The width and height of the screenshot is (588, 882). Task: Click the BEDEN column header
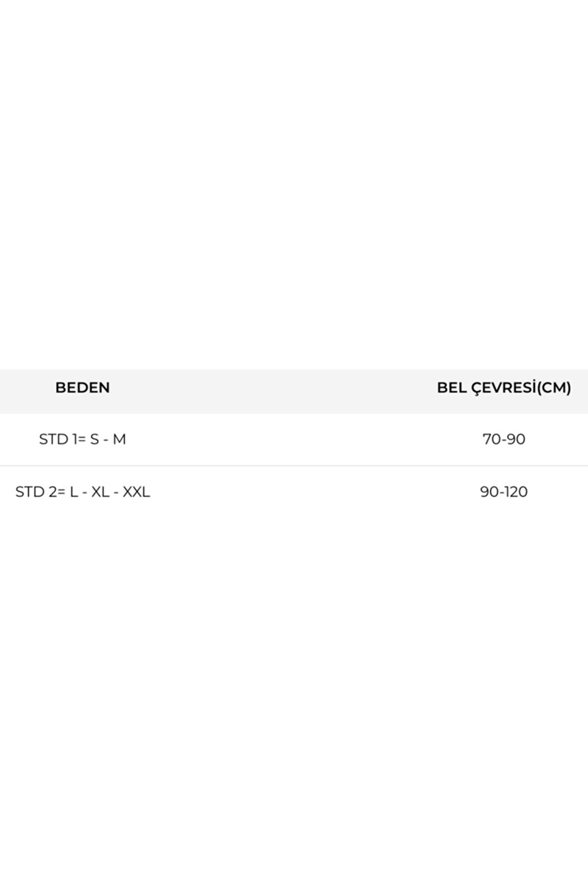click(x=82, y=388)
